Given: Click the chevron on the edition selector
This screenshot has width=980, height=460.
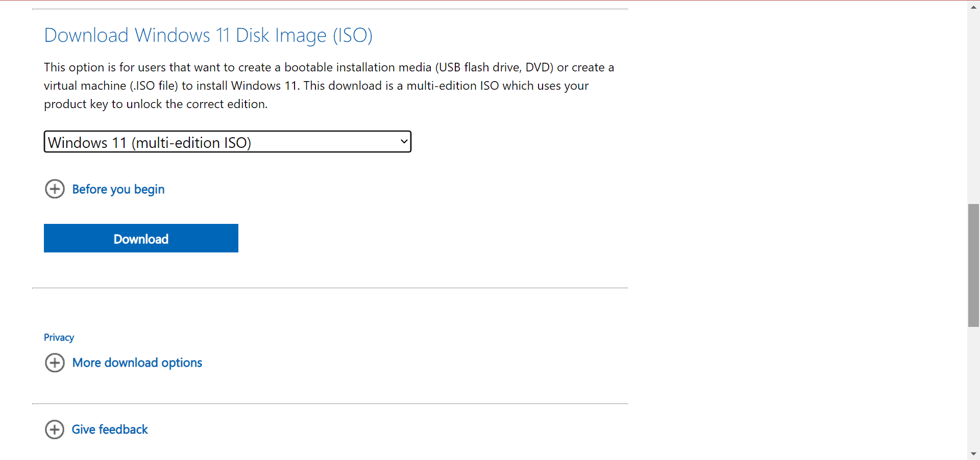Looking at the screenshot, I should click(404, 141).
